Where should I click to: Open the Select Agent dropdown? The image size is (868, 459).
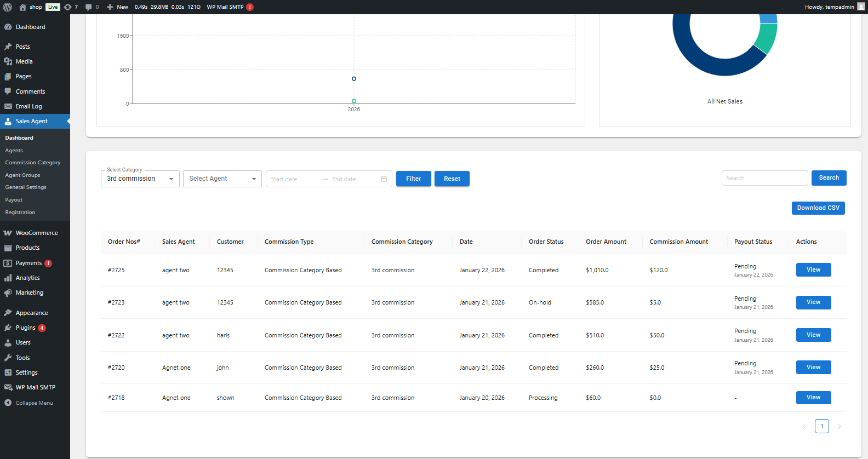point(222,179)
